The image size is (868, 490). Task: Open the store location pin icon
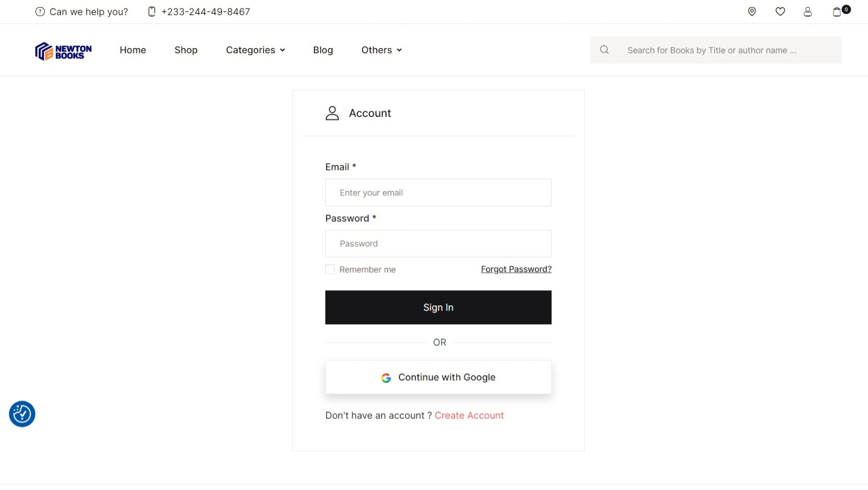(x=752, y=11)
